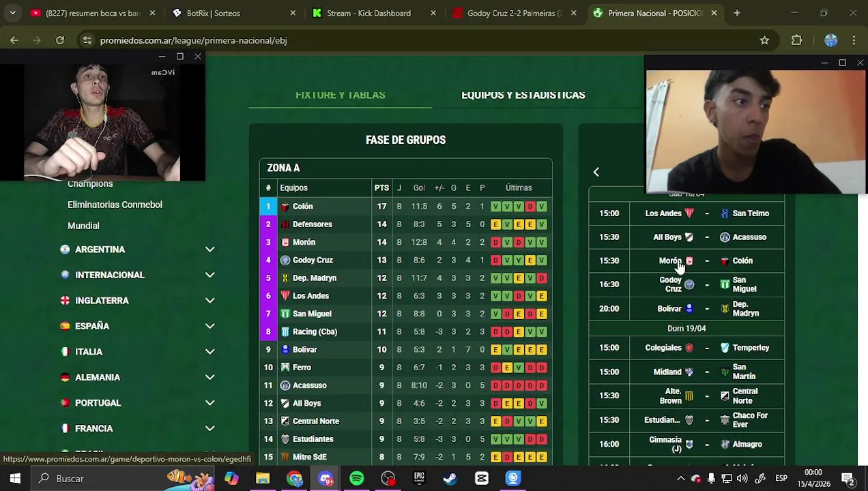This screenshot has height=491, width=868.
Task: Open Defensores team in standings
Action: 312,224
